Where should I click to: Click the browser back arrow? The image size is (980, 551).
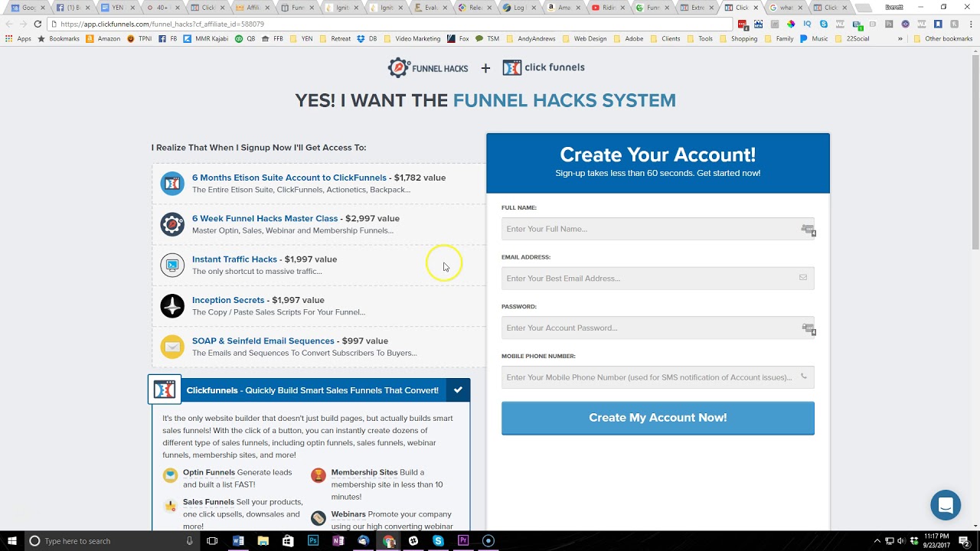click(x=9, y=24)
